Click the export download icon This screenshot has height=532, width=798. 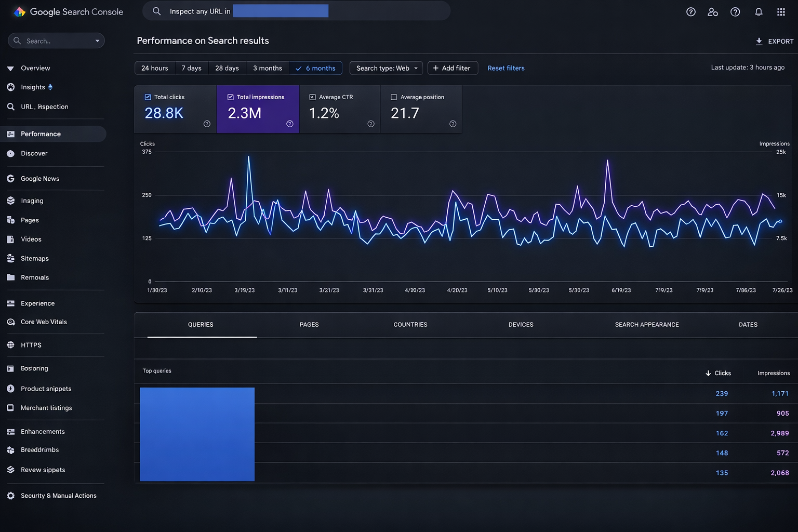(x=759, y=41)
